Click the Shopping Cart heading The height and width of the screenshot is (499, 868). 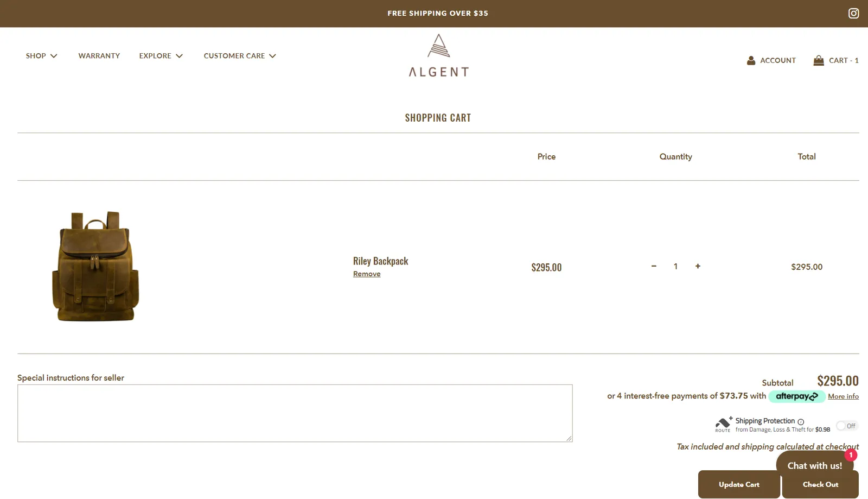click(438, 118)
